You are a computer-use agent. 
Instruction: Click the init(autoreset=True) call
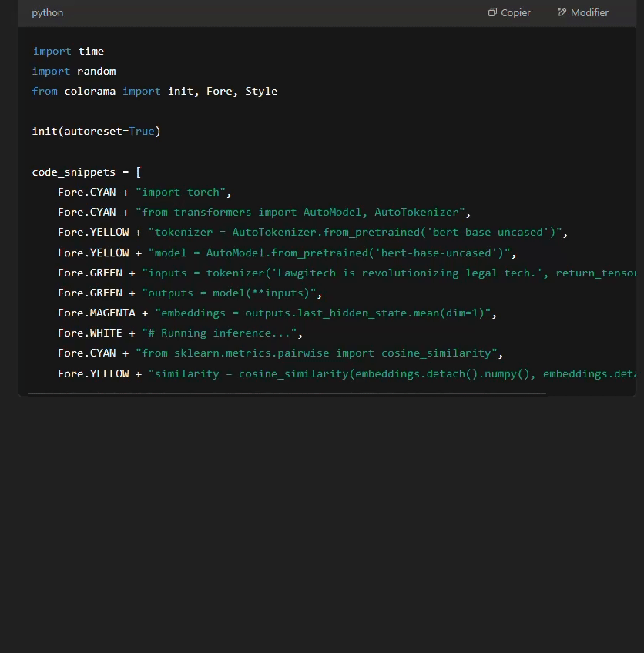pyautogui.click(x=96, y=131)
